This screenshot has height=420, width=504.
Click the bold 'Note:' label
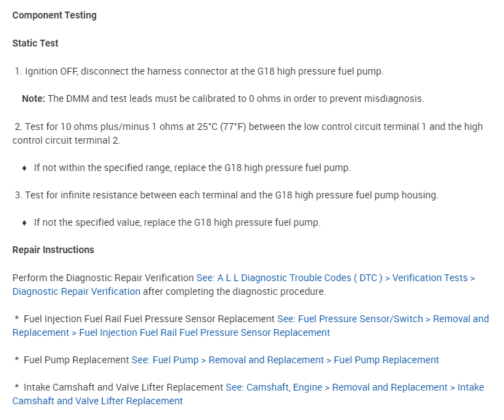tap(33, 99)
